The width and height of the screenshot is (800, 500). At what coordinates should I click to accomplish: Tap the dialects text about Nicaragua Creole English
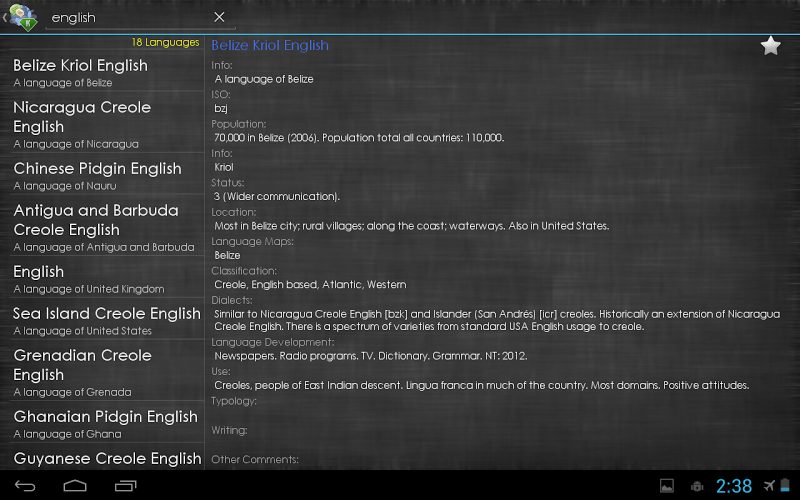497,320
